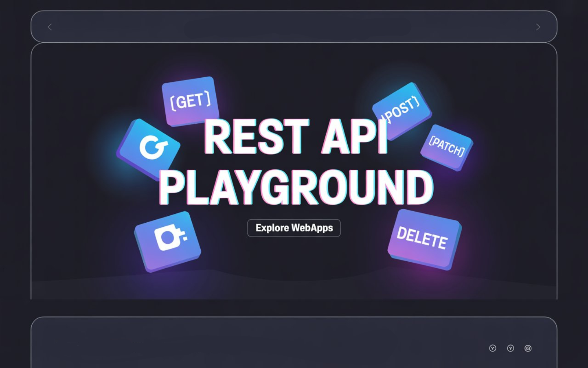Click the concentric circles target icon
Viewport: 588px width, 368px height.
point(528,348)
